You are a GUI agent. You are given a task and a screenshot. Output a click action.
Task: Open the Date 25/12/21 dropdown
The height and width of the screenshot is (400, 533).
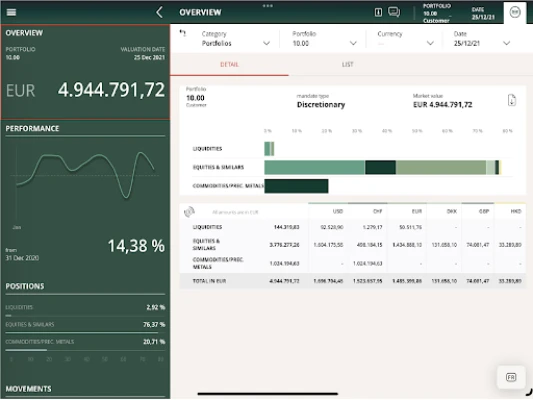[482, 39]
